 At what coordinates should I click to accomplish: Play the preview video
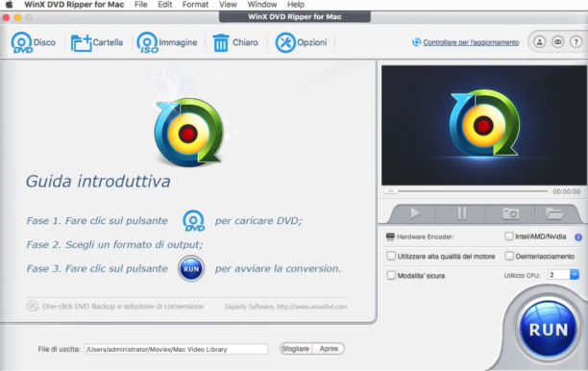click(415, 213)
